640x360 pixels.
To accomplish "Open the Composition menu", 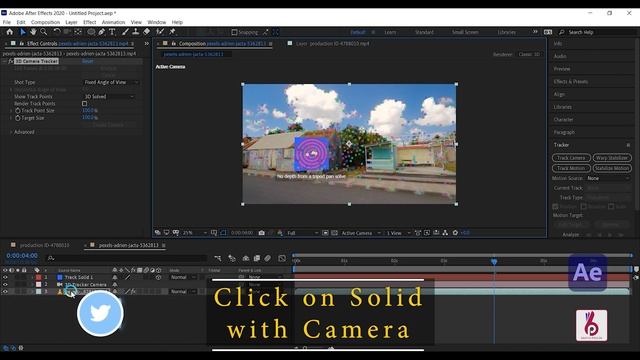I will 45,22.
